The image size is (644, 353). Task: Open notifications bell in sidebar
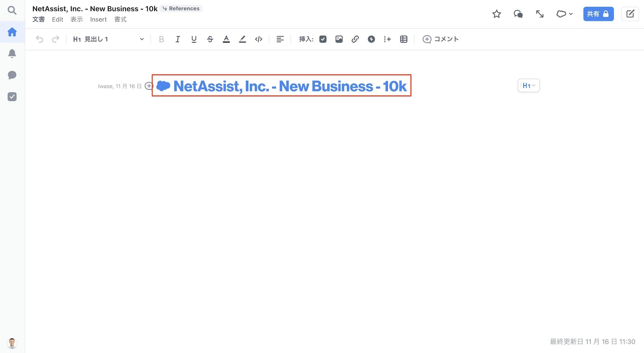[12, 54]
